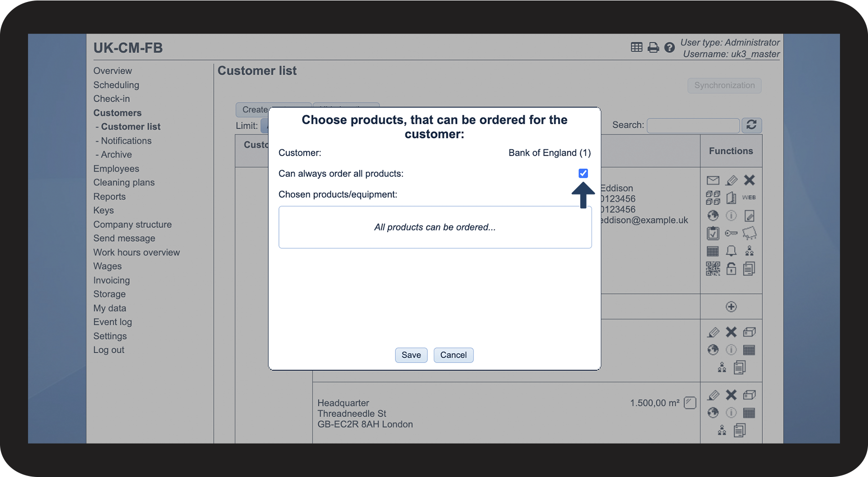This screenshot has width=868, height=477.
Task: Click the hierarchy icon in Headquarter row
Action: (722, 430)
